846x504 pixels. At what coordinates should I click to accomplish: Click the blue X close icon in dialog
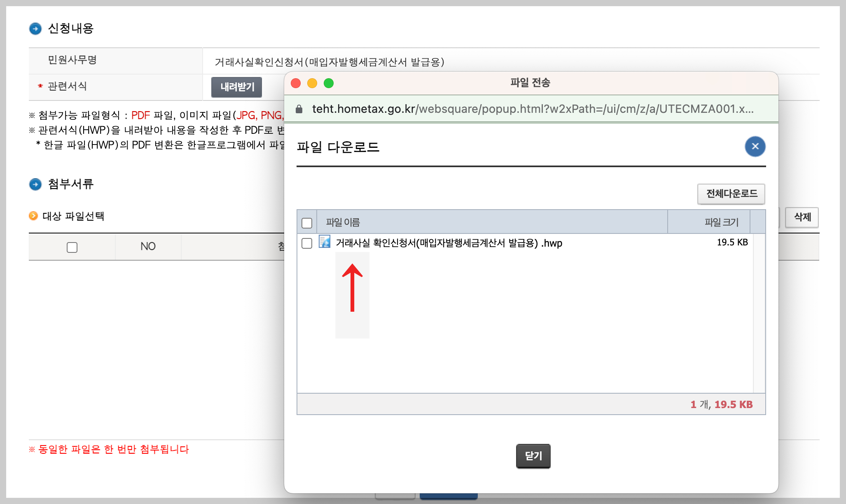755,147
